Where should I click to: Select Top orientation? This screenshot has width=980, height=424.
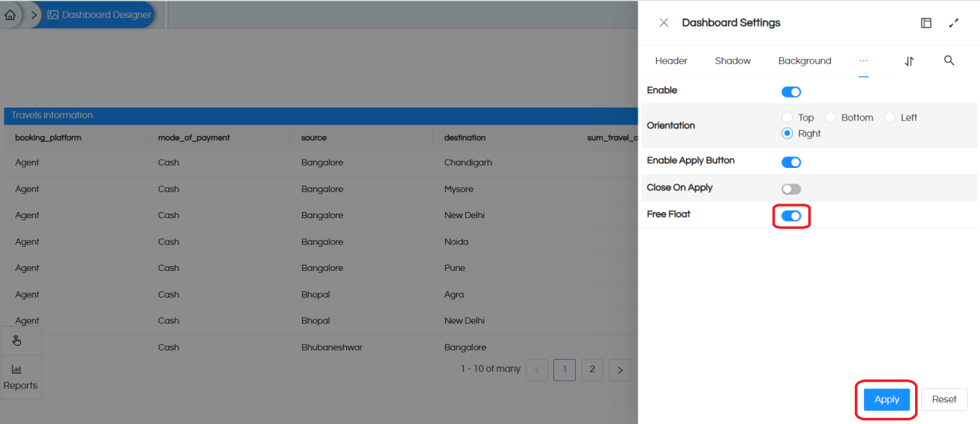click(788, 118)
